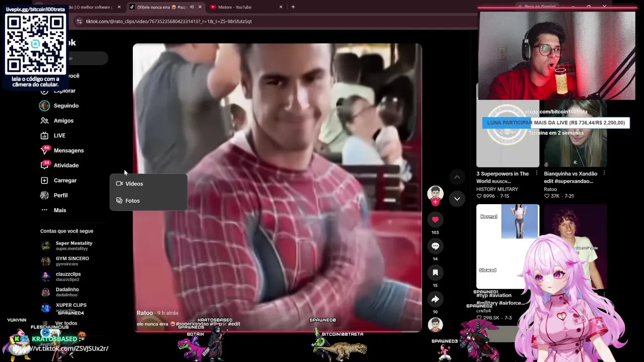Open the HISTORY MILITARY channel name
The width and height of the screenshot is (644, 362).
497,189
